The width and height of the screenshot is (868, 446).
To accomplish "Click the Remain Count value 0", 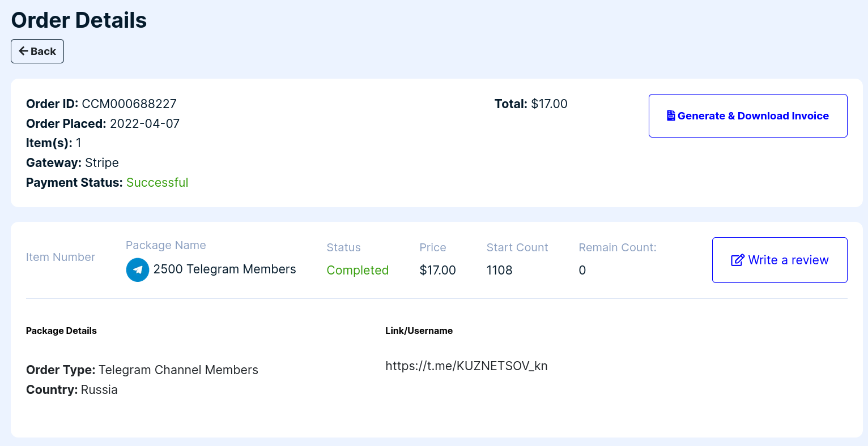I will pos(582,270).
